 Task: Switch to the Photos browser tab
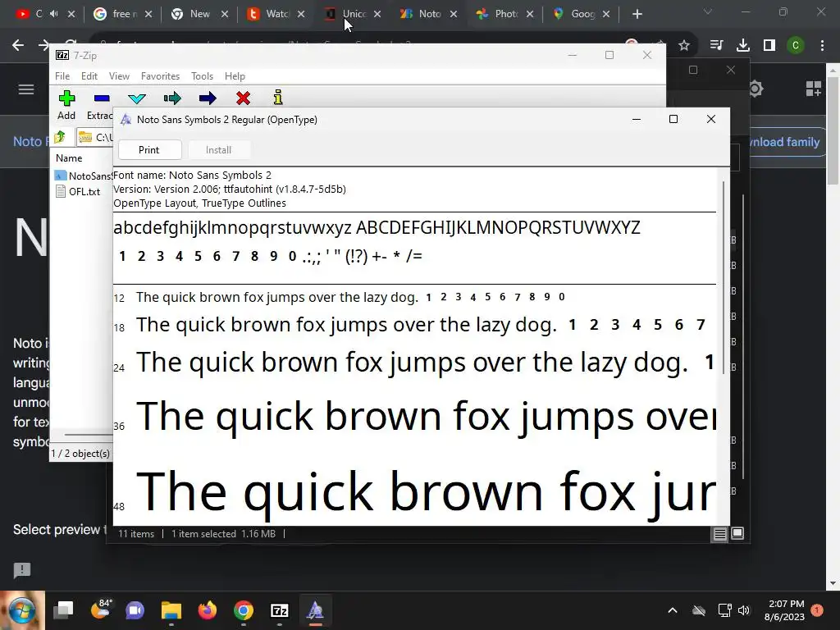coord(504,14)
